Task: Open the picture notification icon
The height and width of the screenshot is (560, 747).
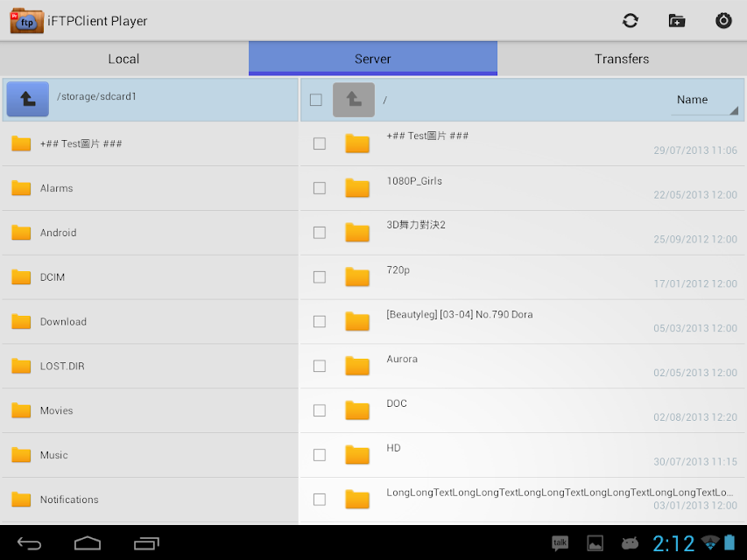Action: click(x=595, y=543)
